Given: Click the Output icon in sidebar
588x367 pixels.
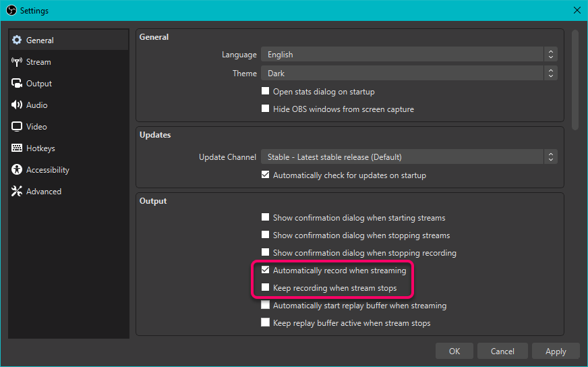Looking at the screenshot, I should coord(17,84).
